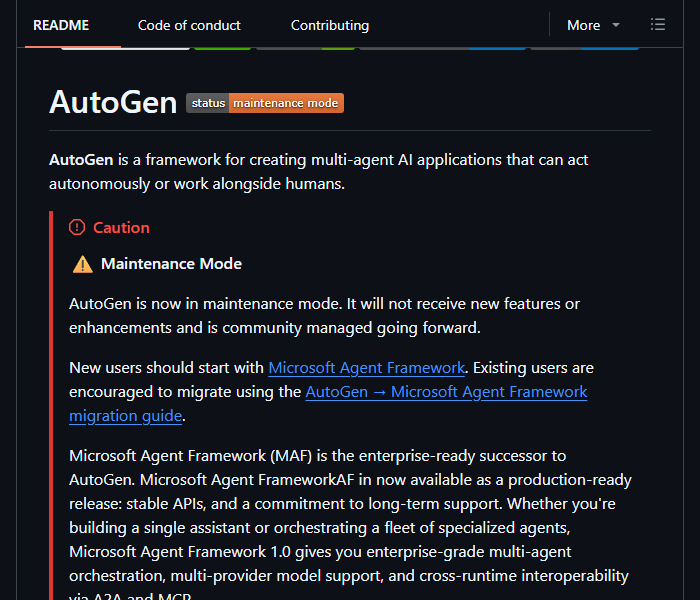Click the status maintenance mode badge
Screen dimensions: 700x600
(265, 103)
